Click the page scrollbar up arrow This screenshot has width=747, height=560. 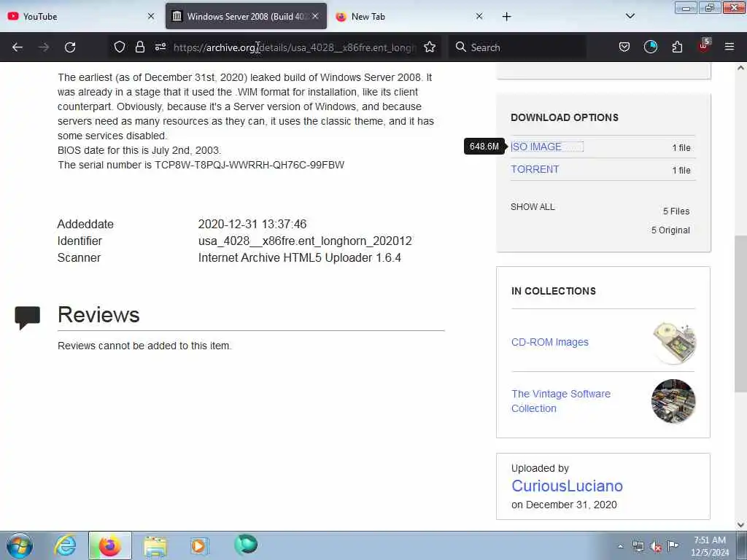740,68
